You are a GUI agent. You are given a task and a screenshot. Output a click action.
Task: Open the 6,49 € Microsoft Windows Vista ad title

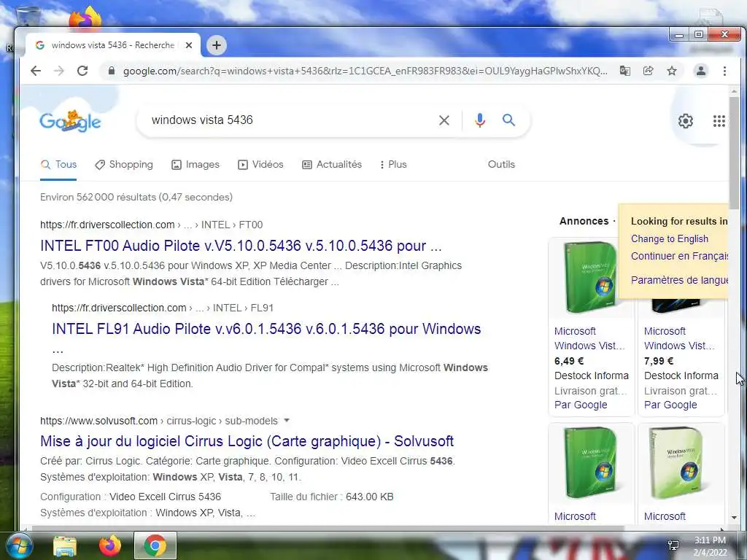tap(589, 338)
